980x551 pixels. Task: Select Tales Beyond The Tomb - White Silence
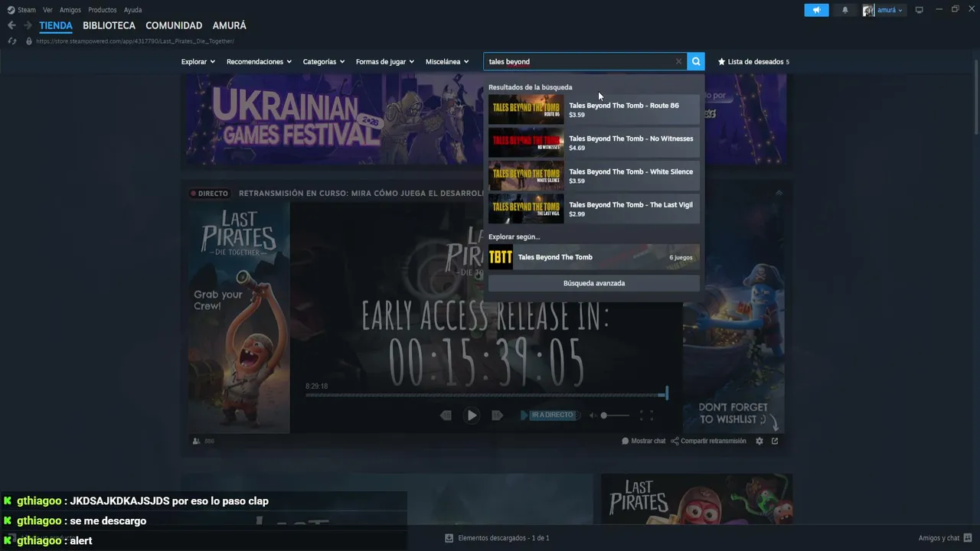[594, 175]
